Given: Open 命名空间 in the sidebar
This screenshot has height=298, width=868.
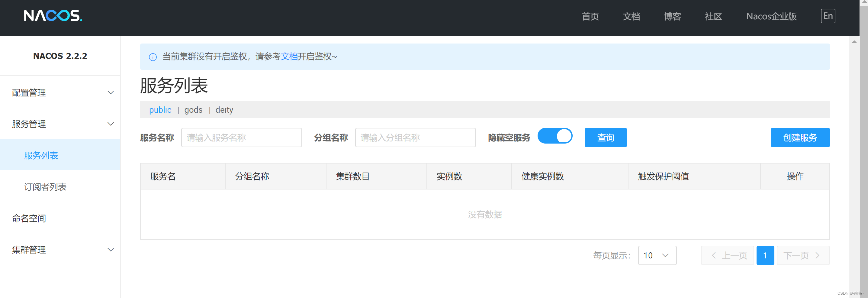Looking at the screenshot, I should point(60,218).
